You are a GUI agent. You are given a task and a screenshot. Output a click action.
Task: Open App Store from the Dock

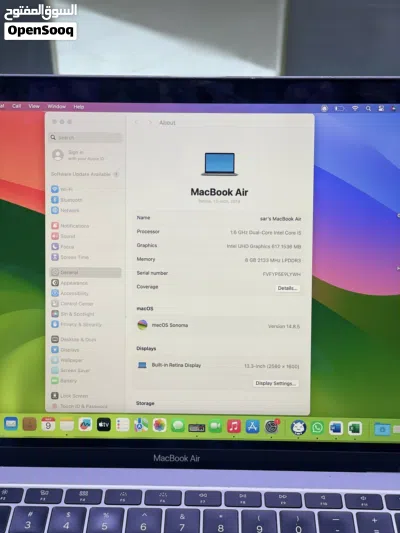[x=253, y=427]
